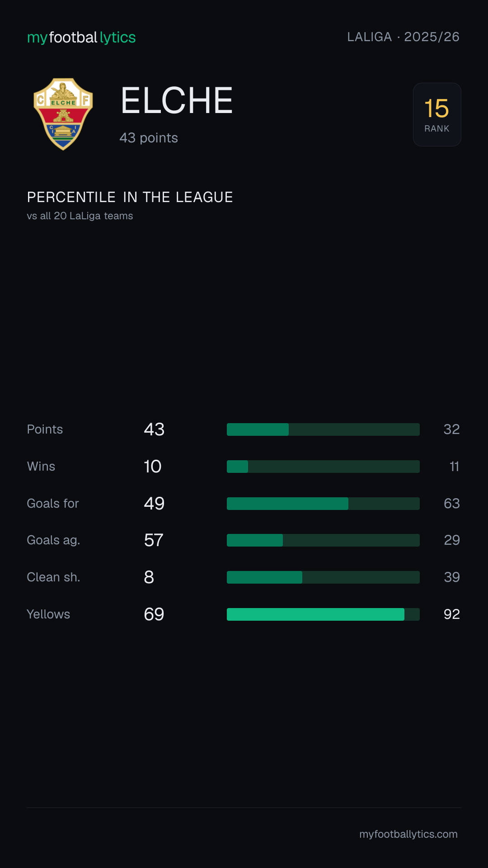Select the Goals ag. percentile bar
The image size is (488, 868).
[323, 540]
